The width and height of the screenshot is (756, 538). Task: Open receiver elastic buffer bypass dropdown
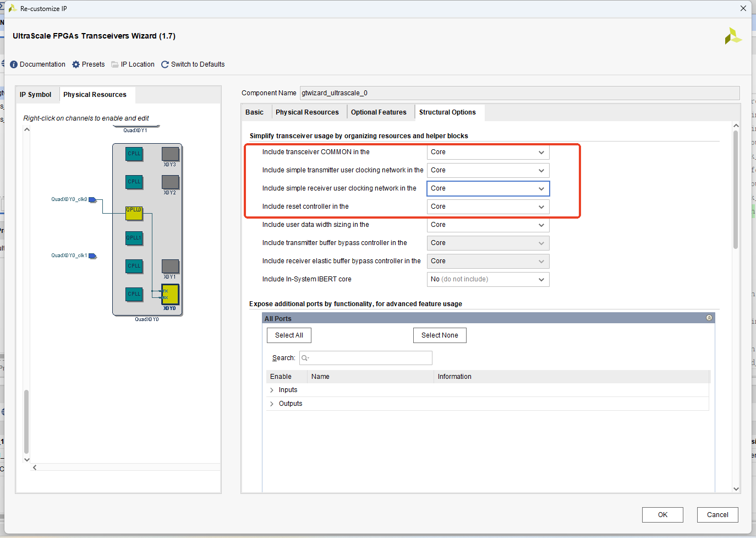tap(488, 261)
